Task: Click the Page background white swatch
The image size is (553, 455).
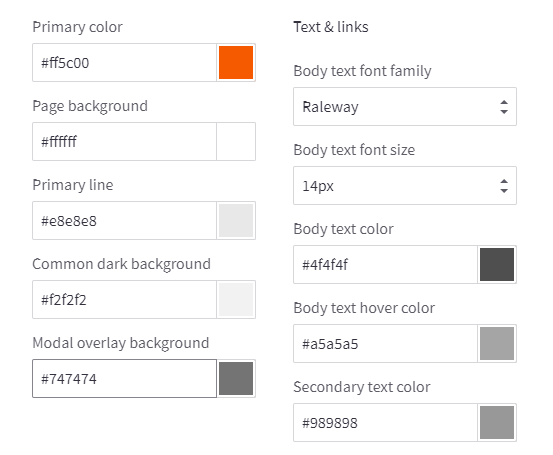Action: pyautogui.click(x=236, y=141)
